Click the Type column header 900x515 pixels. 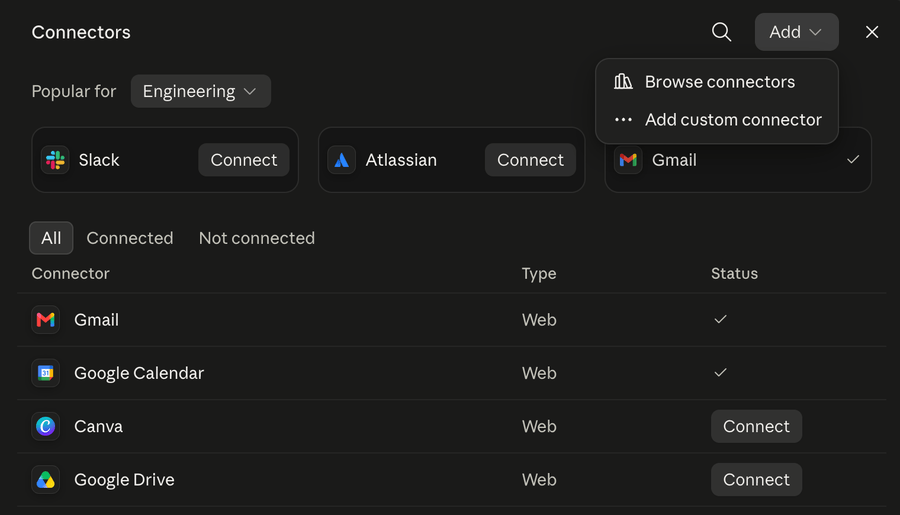pos(538,274)
